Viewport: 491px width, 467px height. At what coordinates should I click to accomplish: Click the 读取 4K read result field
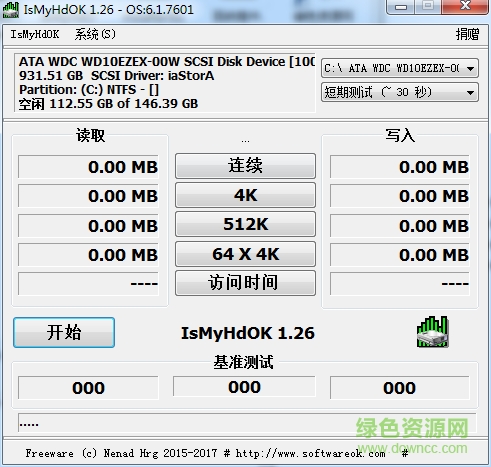(x=88, y=196)
